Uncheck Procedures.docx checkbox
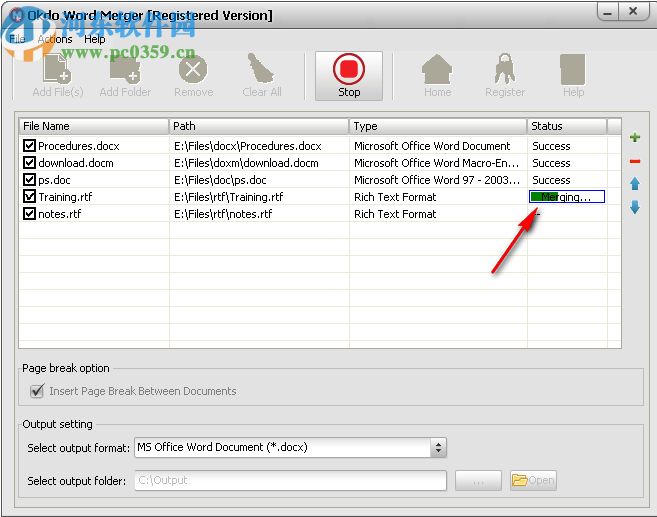This screenshot has height=517, width=657. [x=29, y=146]
